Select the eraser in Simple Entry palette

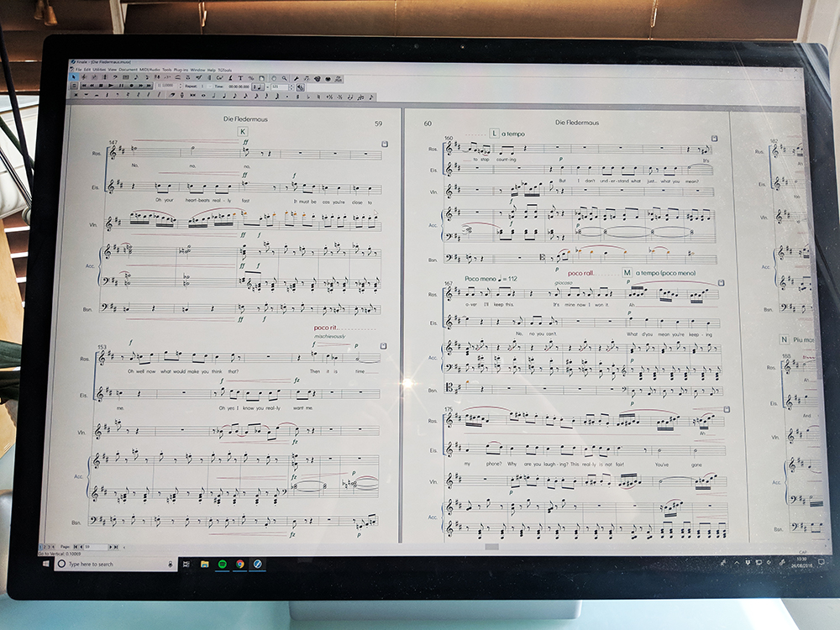coord(172,96)
